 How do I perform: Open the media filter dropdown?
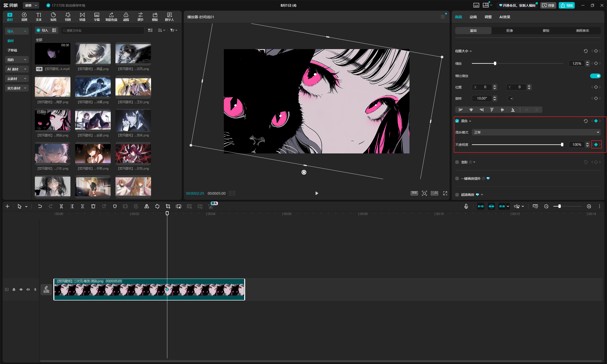[174, 30]
